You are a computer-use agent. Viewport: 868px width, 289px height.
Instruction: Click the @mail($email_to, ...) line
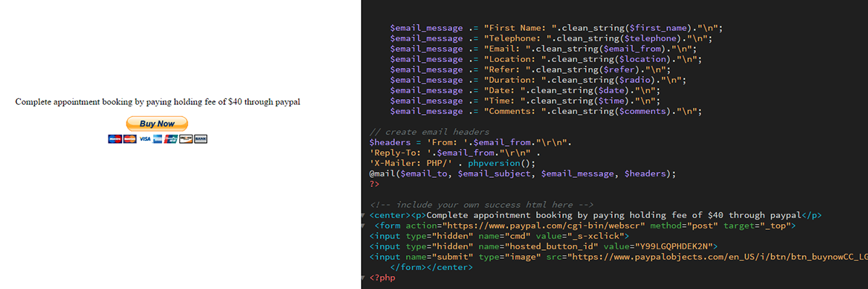point(522,173)
